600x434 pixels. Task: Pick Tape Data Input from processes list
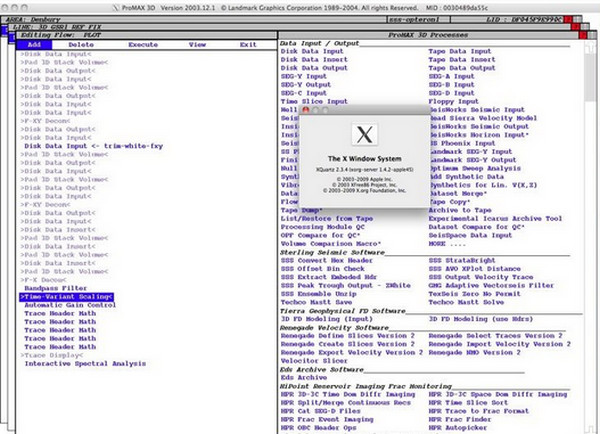point(462,52)
